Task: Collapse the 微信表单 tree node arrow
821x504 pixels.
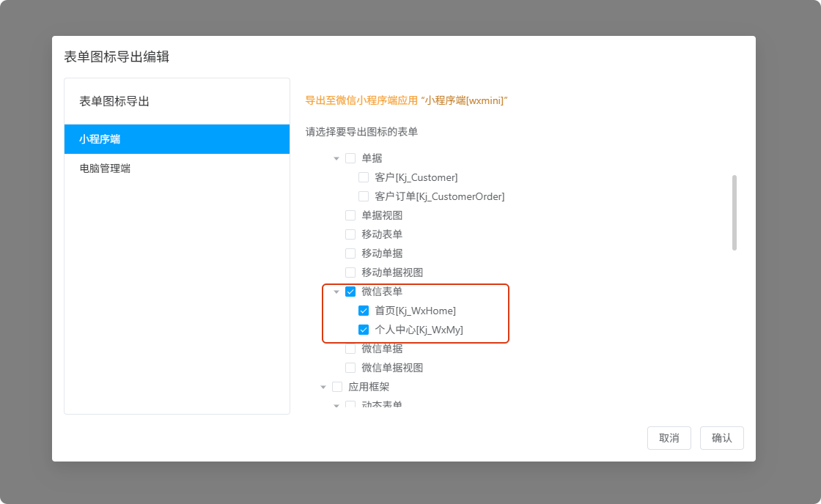Action: (336, 292)
